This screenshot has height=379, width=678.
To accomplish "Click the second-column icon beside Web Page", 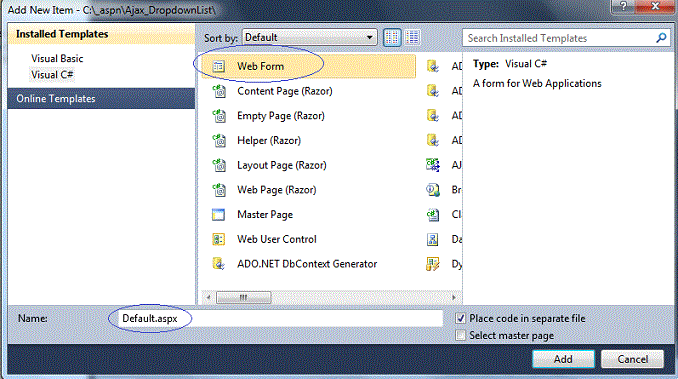I will click(433, 190).
